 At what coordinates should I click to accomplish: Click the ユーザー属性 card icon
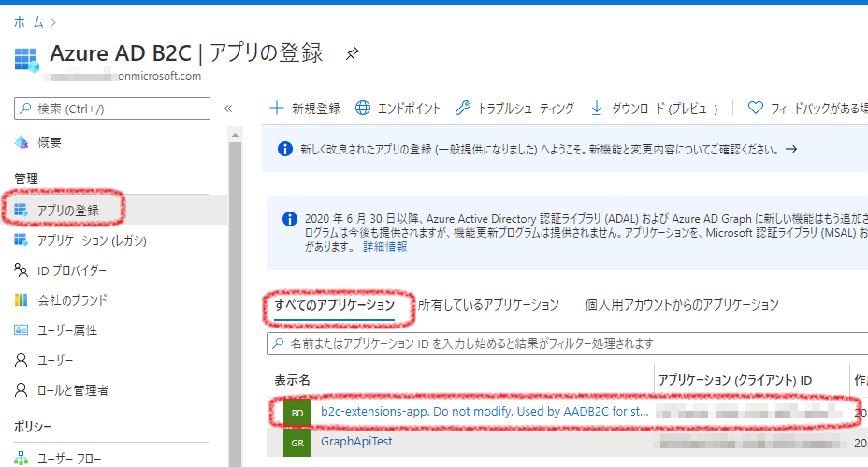[21, 330]
